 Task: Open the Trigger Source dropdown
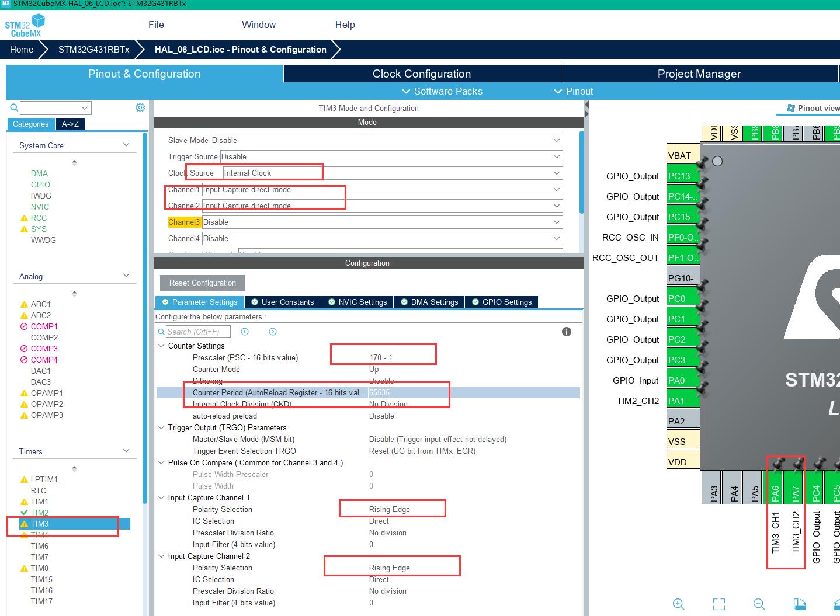[x=391, y=156]
